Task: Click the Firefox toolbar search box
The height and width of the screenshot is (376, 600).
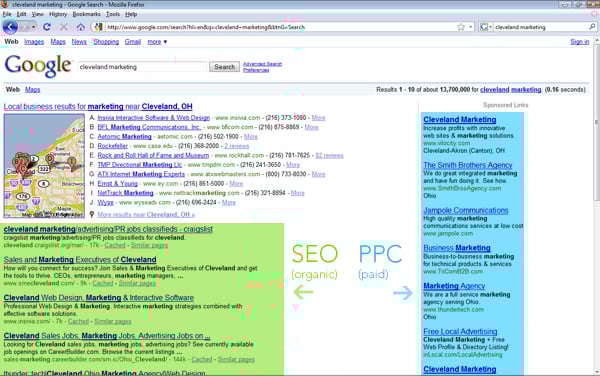Action: point(540,27)
